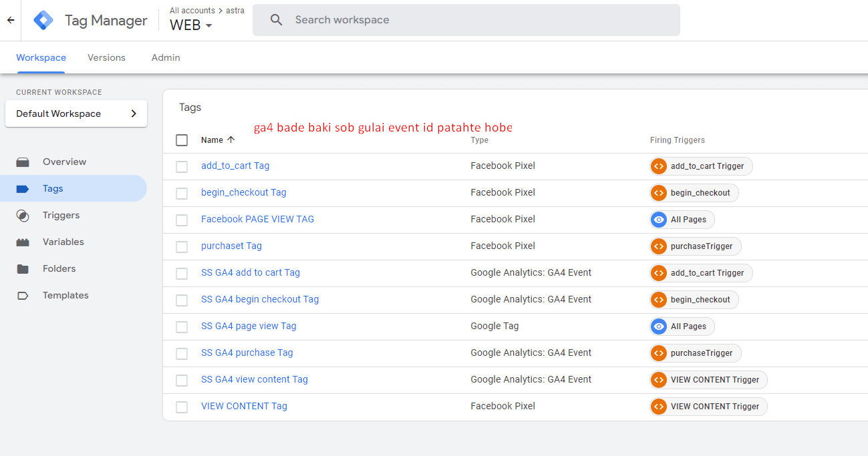
Task: Check the begin_checkout Tag checkbox
Action: (x=182, y=194)
